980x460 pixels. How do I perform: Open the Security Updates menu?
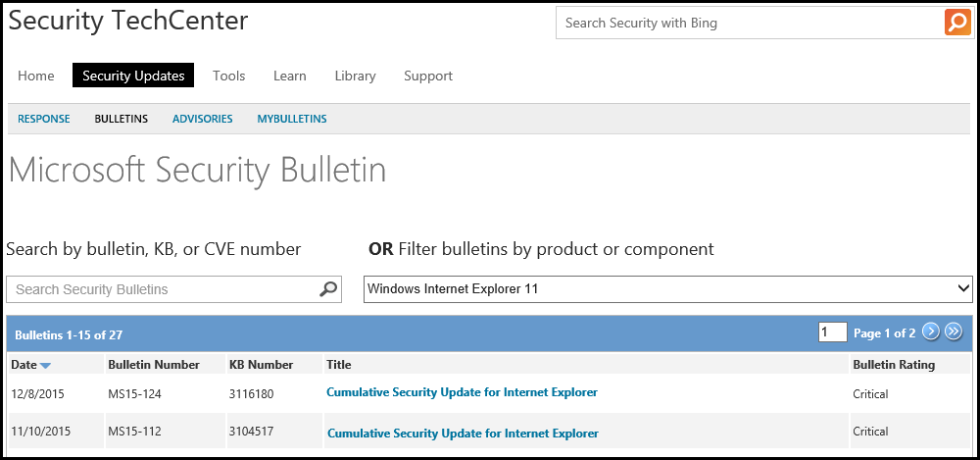click(x=133, y=76)
